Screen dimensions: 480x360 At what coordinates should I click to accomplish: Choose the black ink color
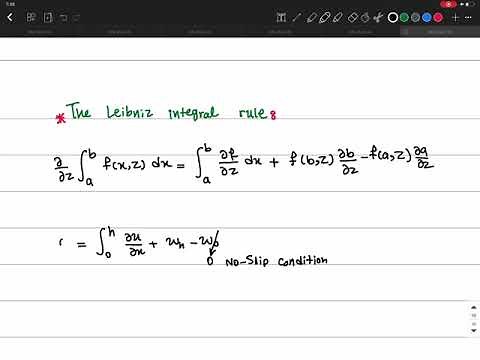(393, 17)
